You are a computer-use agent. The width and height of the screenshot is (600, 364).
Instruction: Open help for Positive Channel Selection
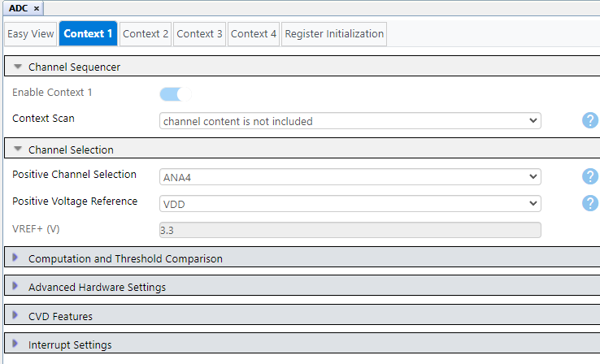(x=590, y=177)
